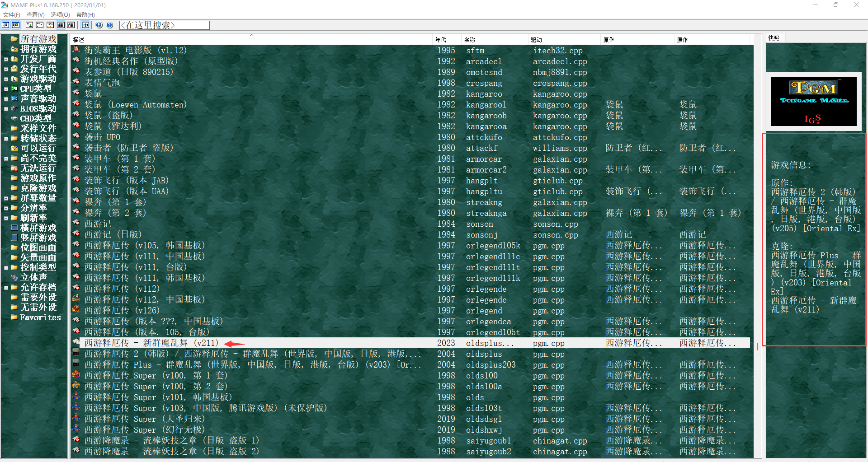Open the 文件(F) menu
Viewport: 868px width, 462px height.
tap(12, 15)
